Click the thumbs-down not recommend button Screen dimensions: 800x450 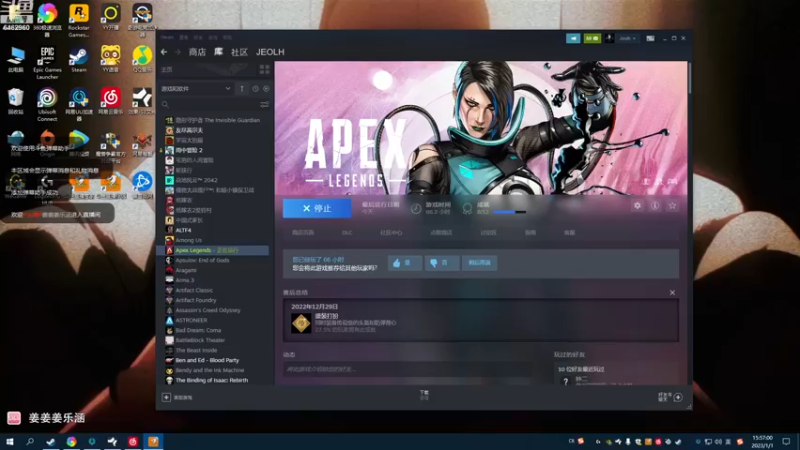(442, 263)
